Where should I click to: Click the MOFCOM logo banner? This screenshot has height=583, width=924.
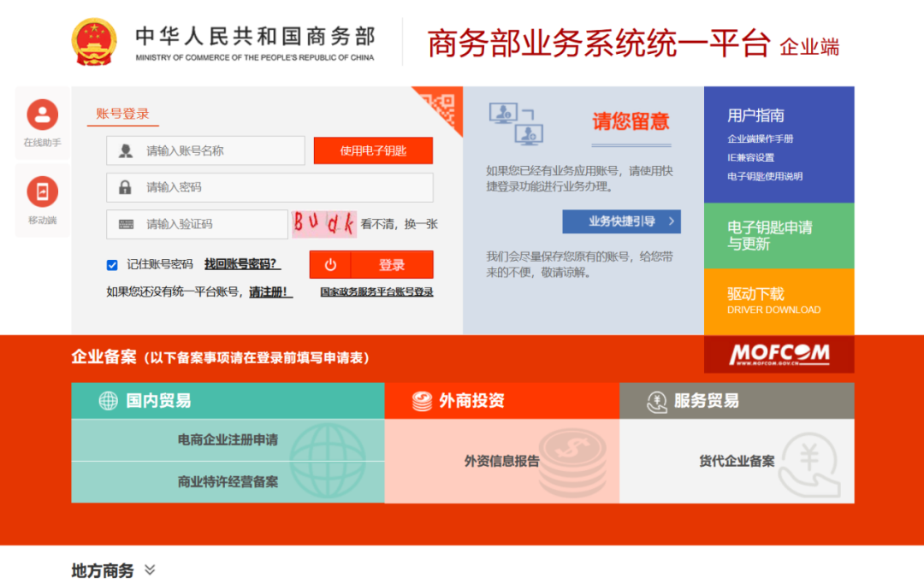[779, 354]
